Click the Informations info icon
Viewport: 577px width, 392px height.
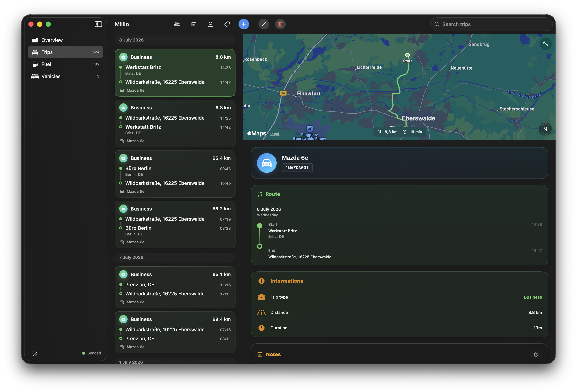click(261, 281)
